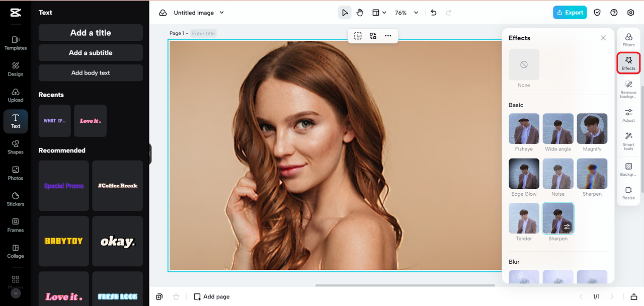The image size is (644, 306).
Task: Choose the 'BABYTOY' text preset
Action: click(64, 241)
